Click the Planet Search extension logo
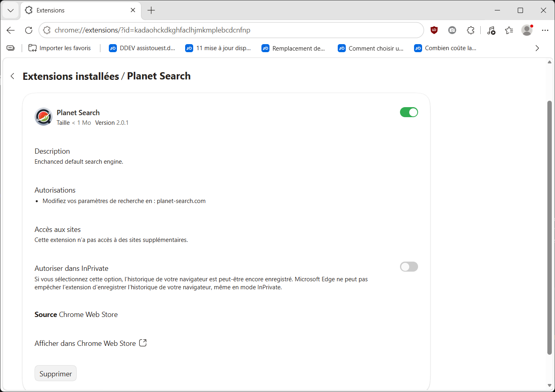The height and width of the screenshot is (392, 555). point(43,117)
